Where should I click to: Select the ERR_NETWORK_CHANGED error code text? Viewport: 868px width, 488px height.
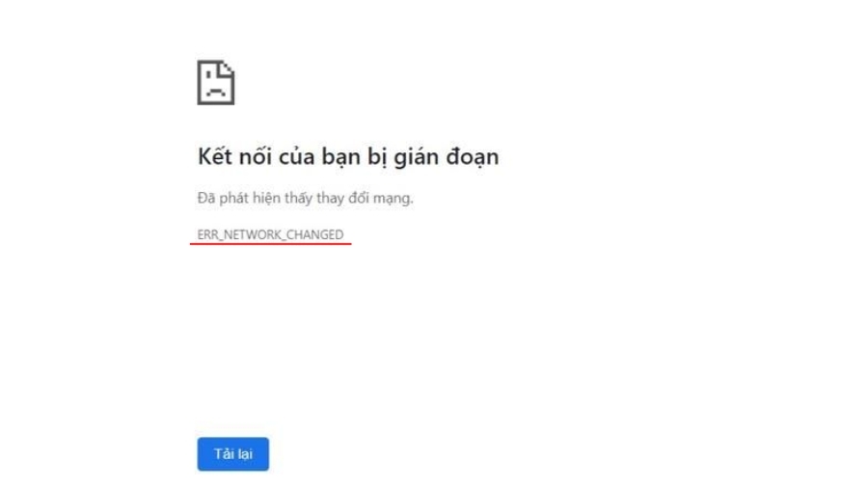click(x=270, y=234)
